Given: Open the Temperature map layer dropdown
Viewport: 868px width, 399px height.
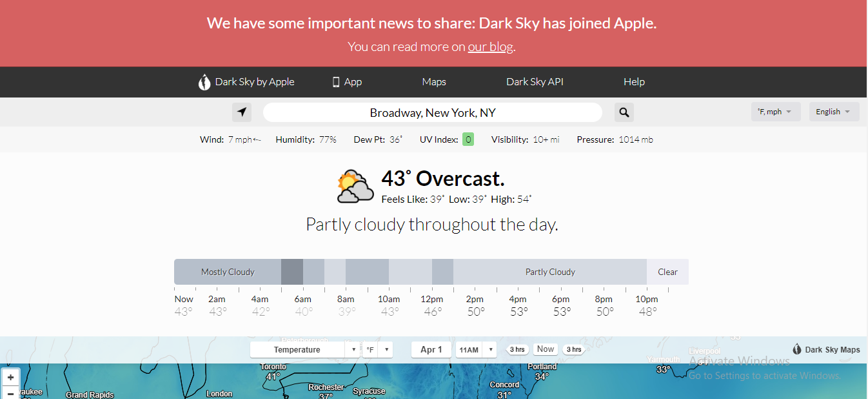Looking at the screenshot, I should tap(305, 350).
